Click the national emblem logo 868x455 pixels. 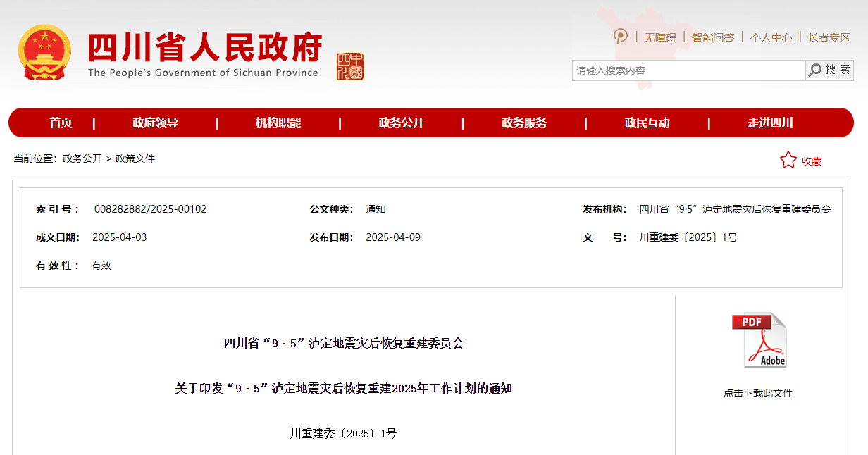coord(44,53)
